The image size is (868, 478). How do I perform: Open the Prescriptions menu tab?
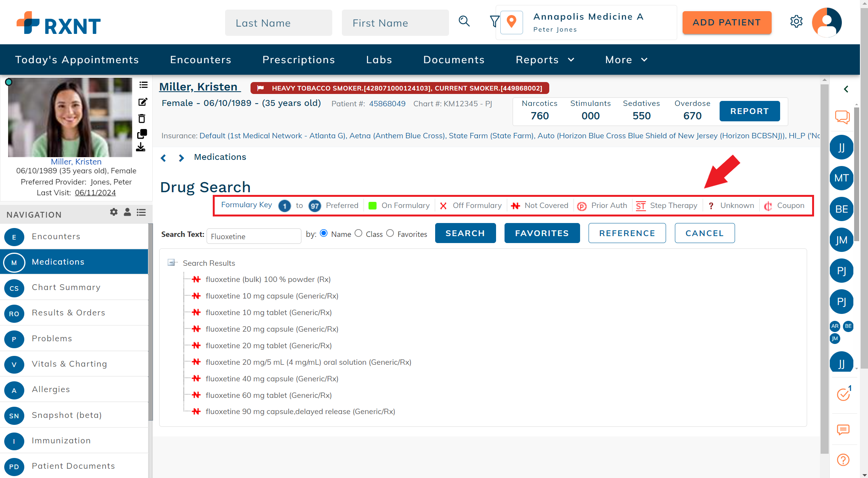point(299,60)
